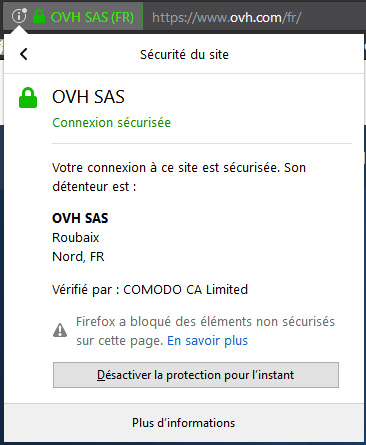Click Désactiver la protection pour l'instant button

[196, 375]
